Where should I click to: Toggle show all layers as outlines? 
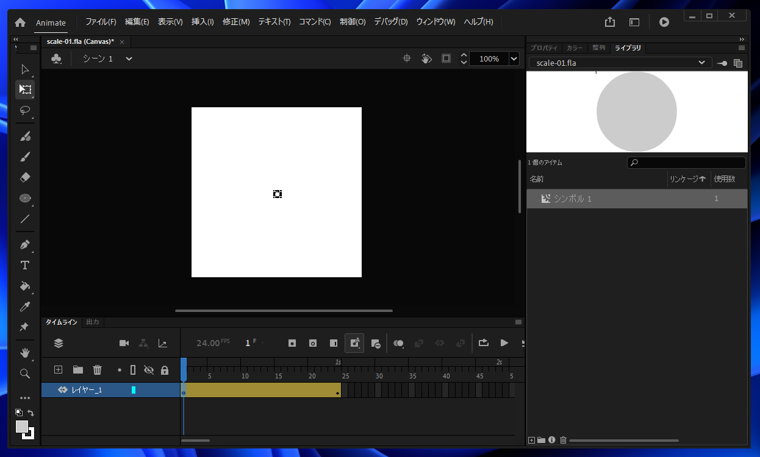pos(133,370)
